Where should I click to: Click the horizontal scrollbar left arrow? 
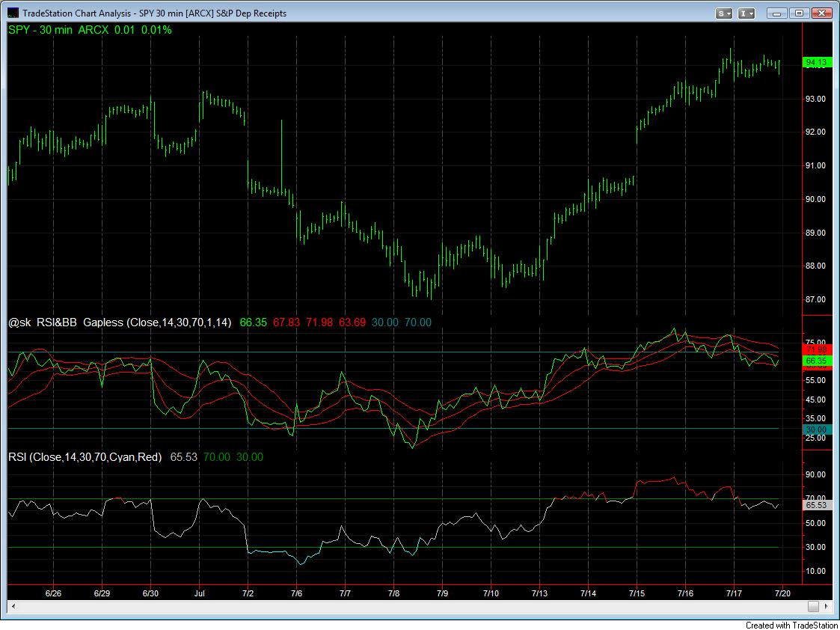tap(12, 606)
